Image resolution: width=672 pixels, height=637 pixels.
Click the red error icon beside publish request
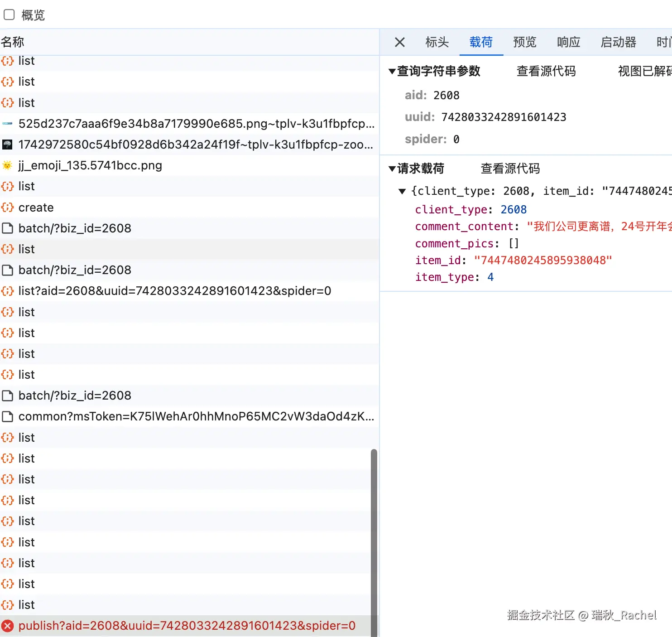(x=8, y=626)
